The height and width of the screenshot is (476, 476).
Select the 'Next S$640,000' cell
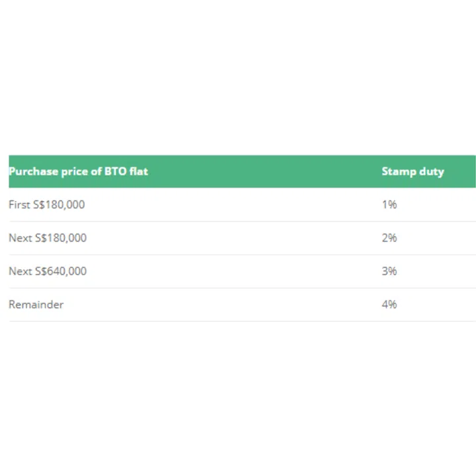click(x=48, y=271)
